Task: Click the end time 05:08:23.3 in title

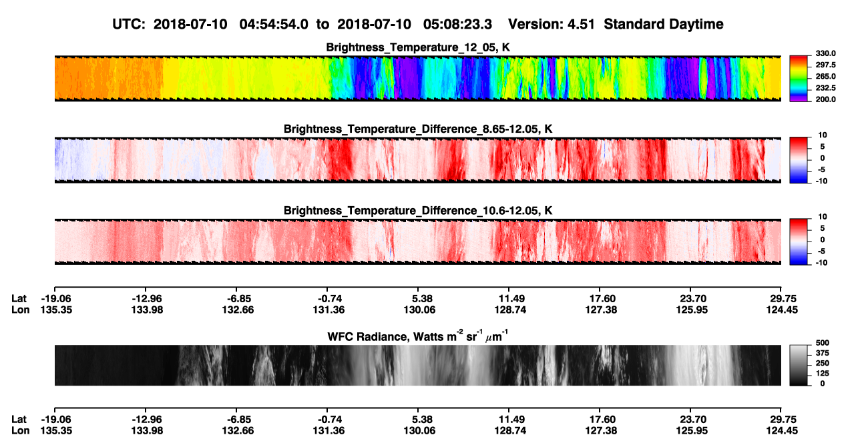Action: coord(458,24)
